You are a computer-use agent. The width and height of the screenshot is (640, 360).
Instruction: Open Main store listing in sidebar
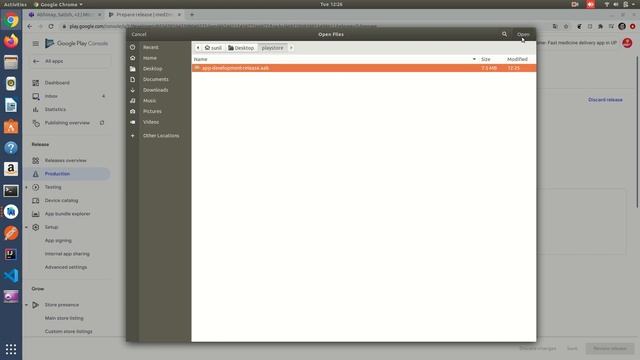tap(64, 318)
